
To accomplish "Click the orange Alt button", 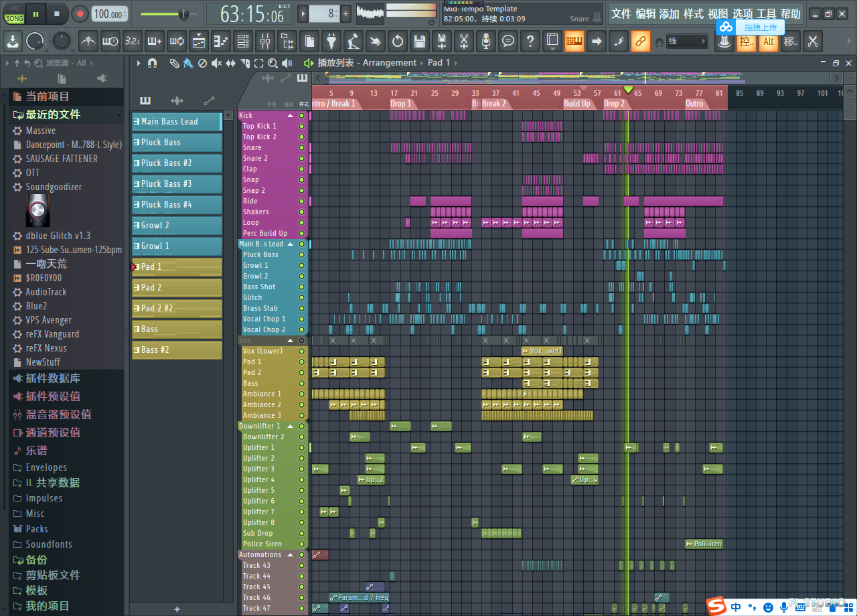I will pyautogui.click(x=768, y=42).
